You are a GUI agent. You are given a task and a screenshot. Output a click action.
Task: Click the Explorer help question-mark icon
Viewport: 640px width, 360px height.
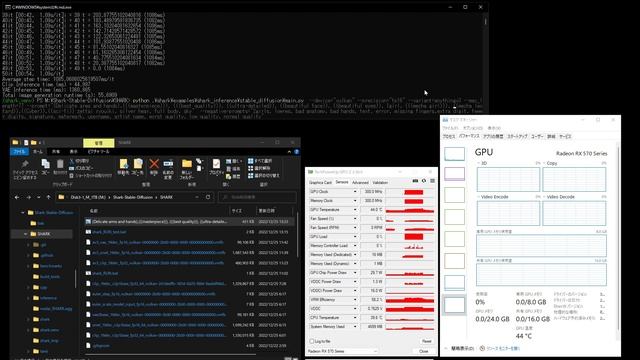coord(297,151)
